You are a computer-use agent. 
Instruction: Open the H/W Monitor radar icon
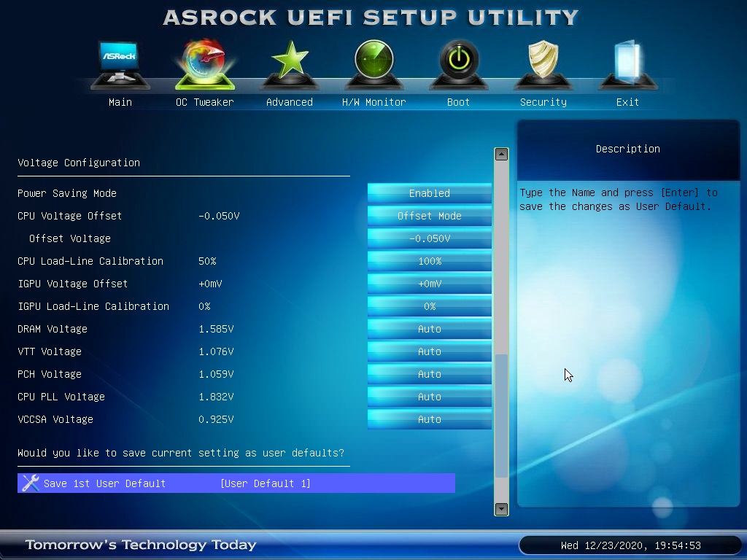(374, 65)
